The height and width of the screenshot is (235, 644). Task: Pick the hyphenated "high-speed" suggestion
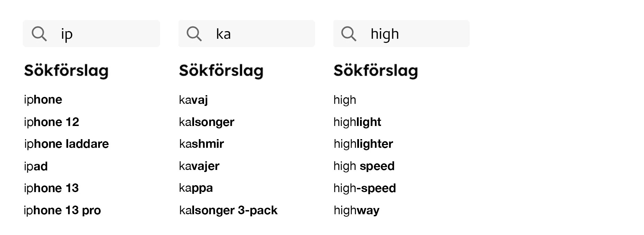365,188
